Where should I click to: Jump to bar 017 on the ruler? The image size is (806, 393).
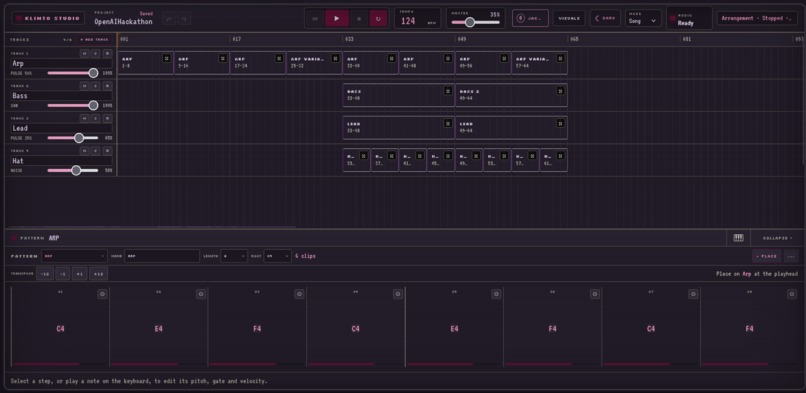(x=236, y=39)
